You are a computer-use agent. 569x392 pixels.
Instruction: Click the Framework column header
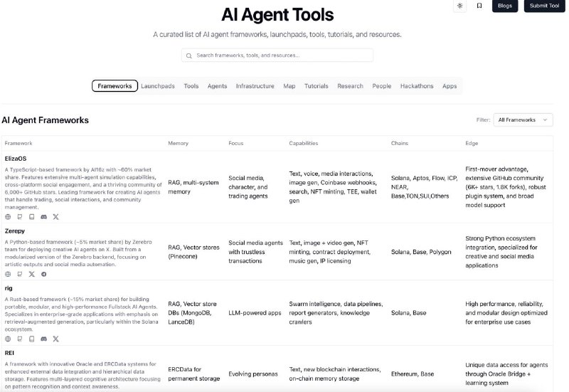18,144
